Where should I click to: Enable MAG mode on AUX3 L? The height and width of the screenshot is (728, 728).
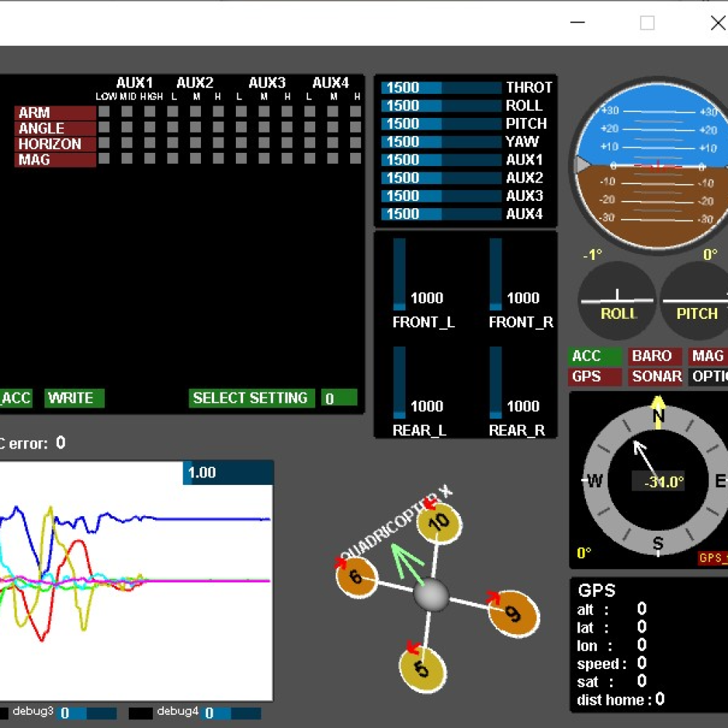point(242,158)
